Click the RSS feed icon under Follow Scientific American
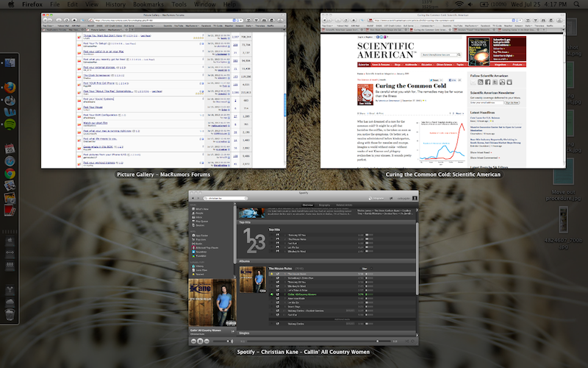 click(x=481, y=82)
